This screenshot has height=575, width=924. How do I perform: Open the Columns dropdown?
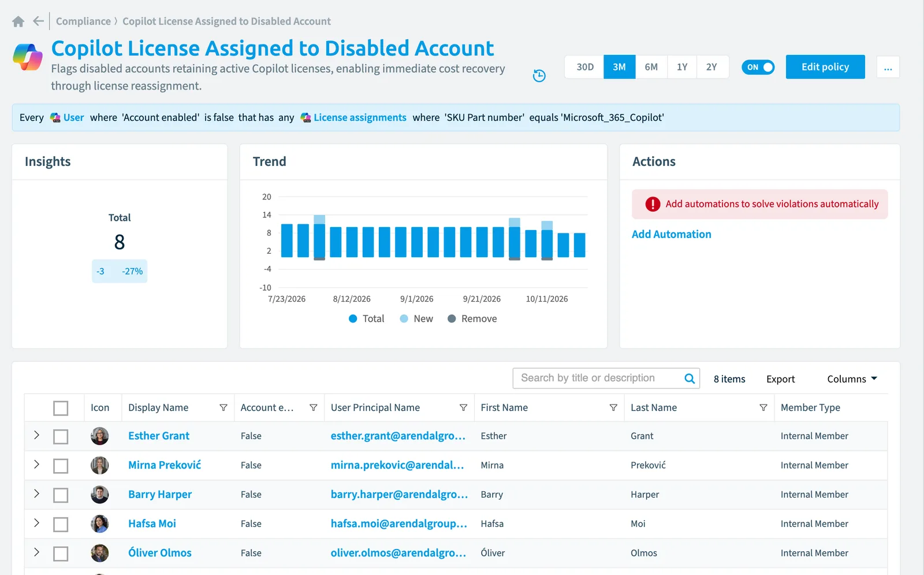(x=852, y=379)
